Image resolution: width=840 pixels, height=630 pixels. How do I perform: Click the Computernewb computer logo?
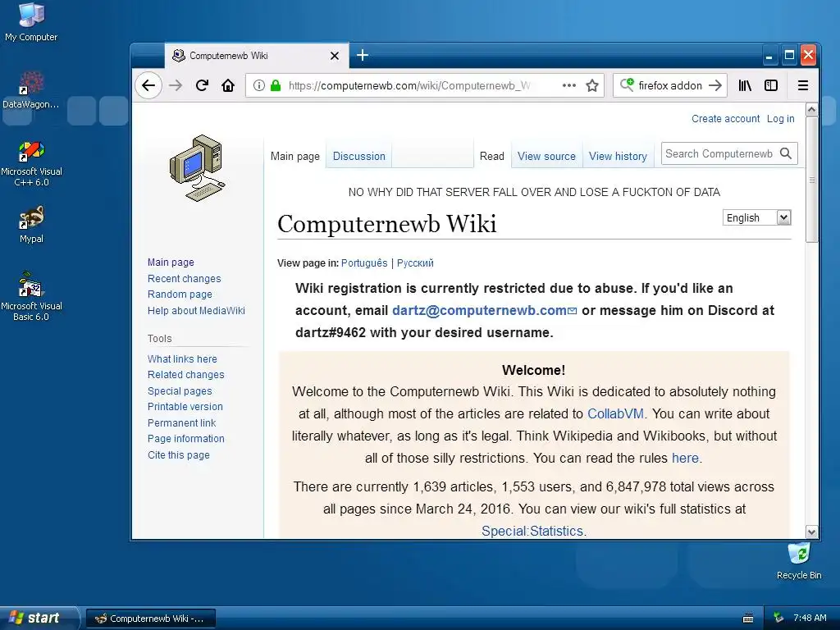coord(198,168)
